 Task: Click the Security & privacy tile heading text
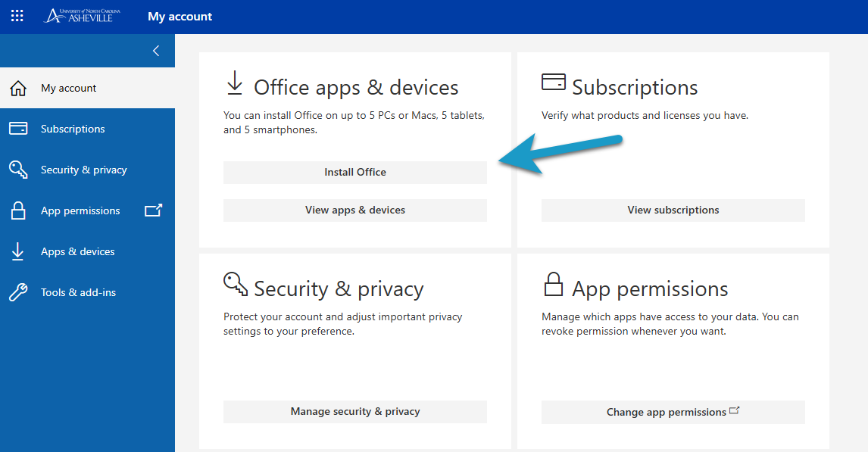coord(339,288)
